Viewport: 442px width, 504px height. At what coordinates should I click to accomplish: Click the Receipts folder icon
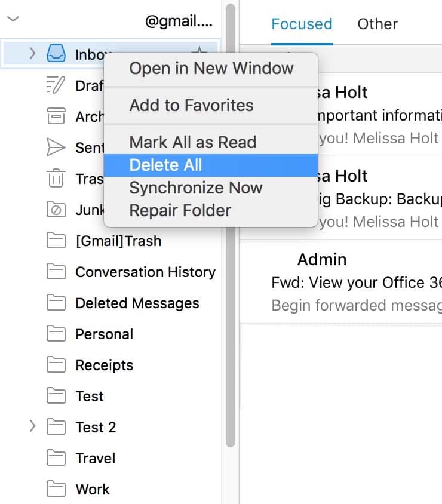pos(56,365)
